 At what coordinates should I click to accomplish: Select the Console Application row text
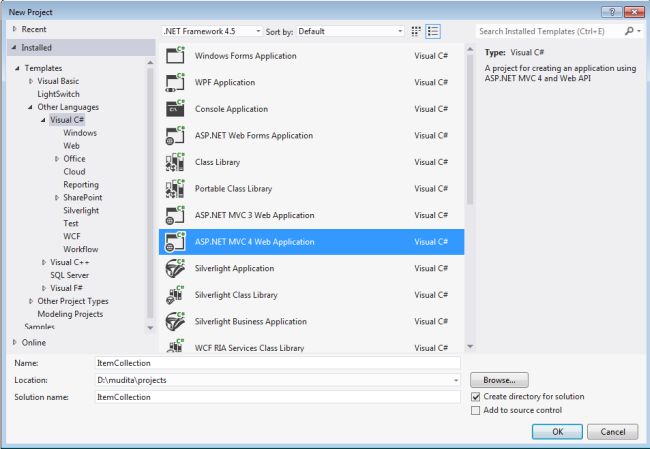(231, 109)
